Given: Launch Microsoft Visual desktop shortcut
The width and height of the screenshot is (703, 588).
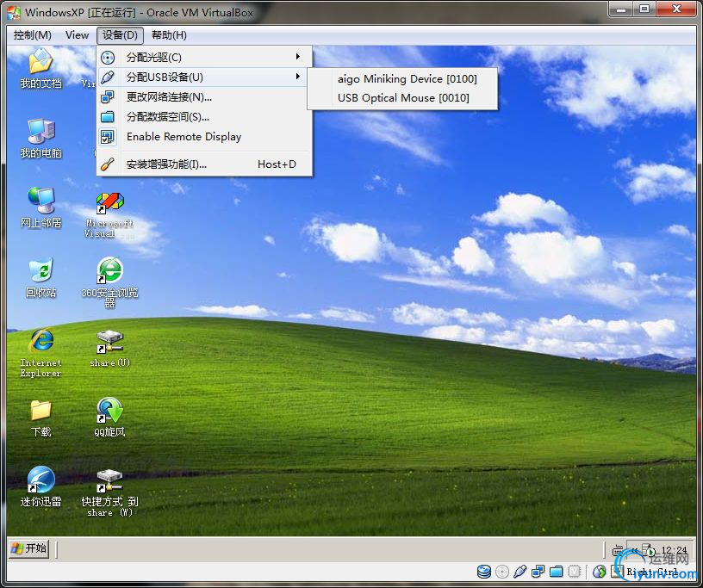Looking at the screenshot, I should (x=110, y=215).
